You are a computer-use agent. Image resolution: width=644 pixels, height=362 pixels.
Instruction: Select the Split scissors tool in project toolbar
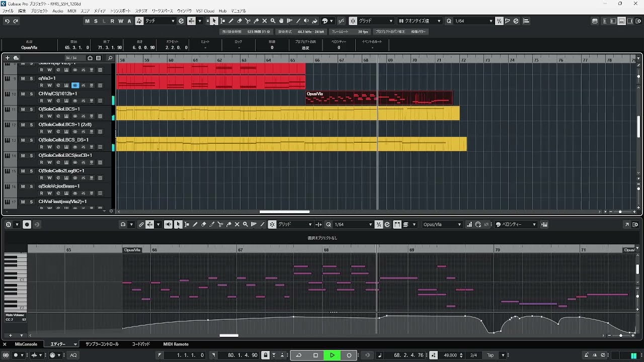248,21
